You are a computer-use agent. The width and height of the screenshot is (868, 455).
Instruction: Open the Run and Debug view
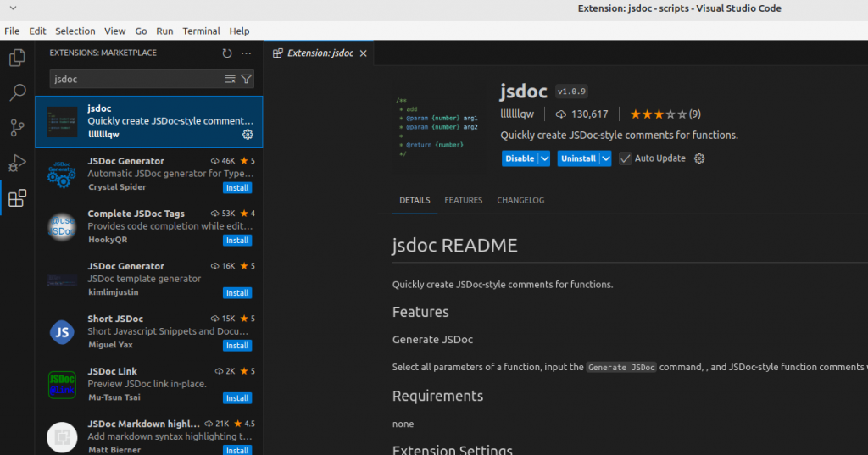17,164
